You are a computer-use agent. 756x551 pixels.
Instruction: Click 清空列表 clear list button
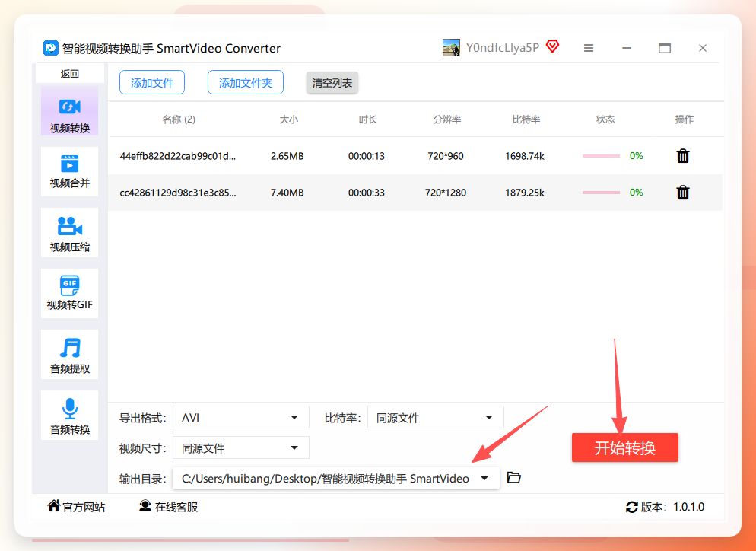332,83
